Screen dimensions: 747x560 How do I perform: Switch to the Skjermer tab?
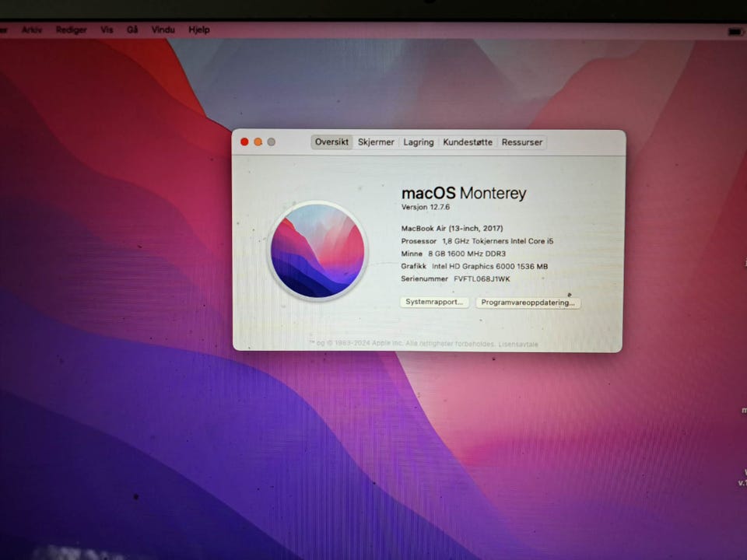pos(376,142)
